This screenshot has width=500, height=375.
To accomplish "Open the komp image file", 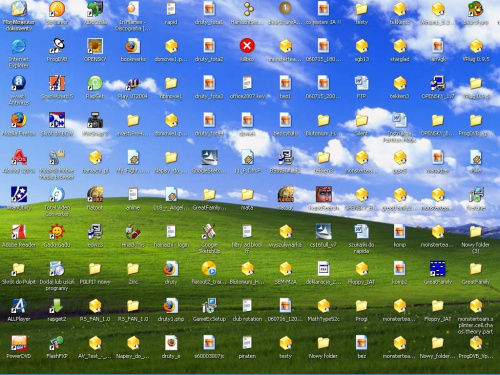I will (x=400, y=231).
